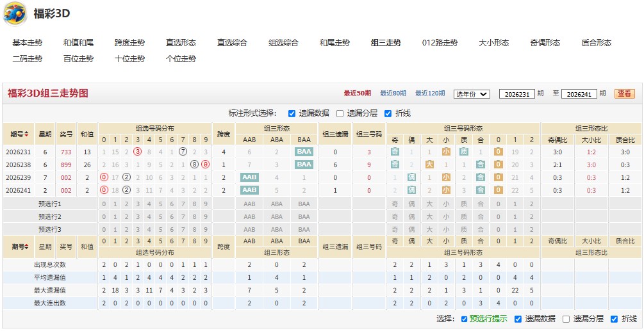The image size is (644, 331).
Task: Click circled 3 in row 2026231
Action: point(138,152)
